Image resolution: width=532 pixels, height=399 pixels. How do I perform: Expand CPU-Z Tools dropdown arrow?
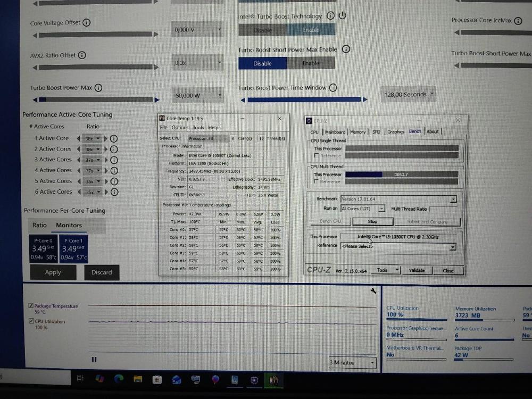pos(397,270)
